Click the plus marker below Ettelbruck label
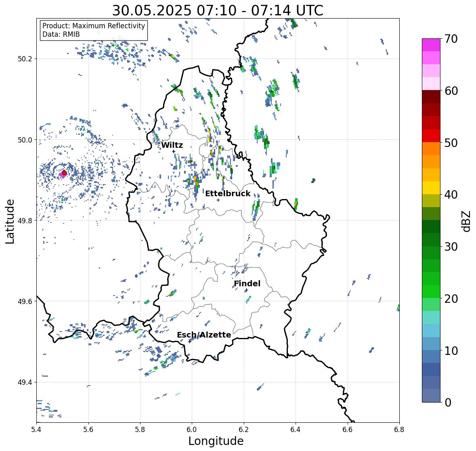Image resolution: width=476 pixels, height=451 pixels. [x=218, y=200]
